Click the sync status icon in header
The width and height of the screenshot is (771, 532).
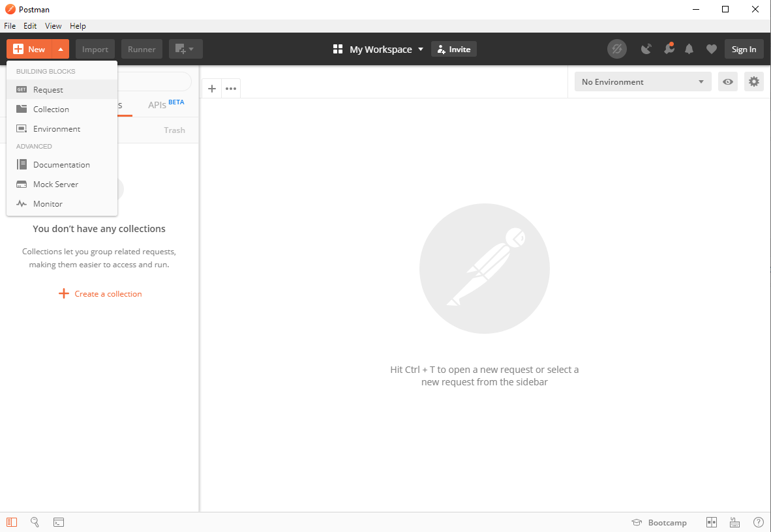616,49
